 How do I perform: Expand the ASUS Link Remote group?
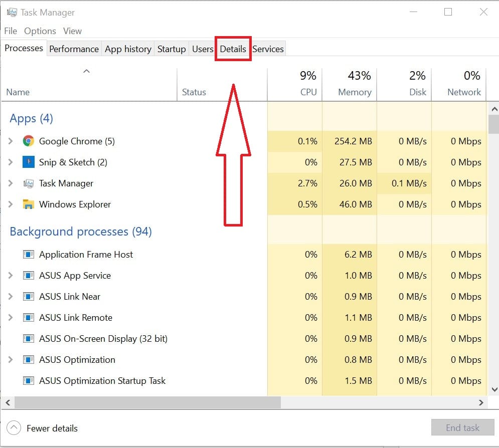click(x=10, y=317)
